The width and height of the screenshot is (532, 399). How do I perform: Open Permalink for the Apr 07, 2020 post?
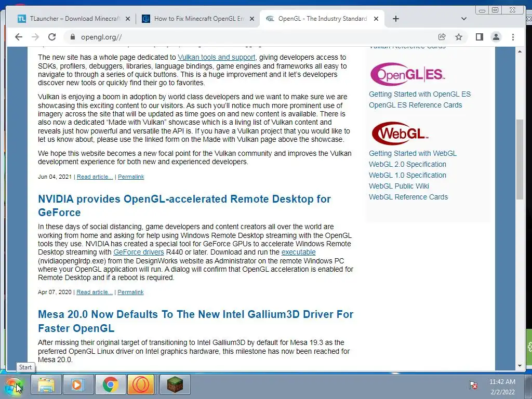(130, 292)
